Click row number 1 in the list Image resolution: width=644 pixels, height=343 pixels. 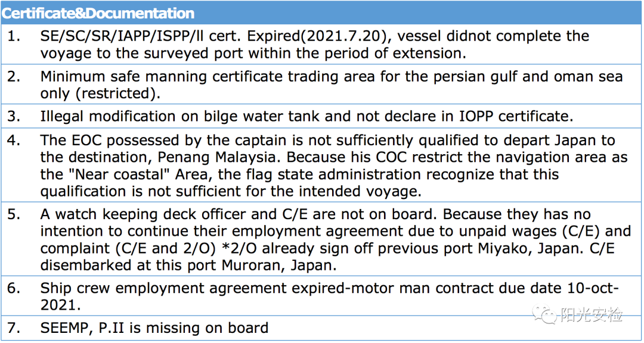14,36
